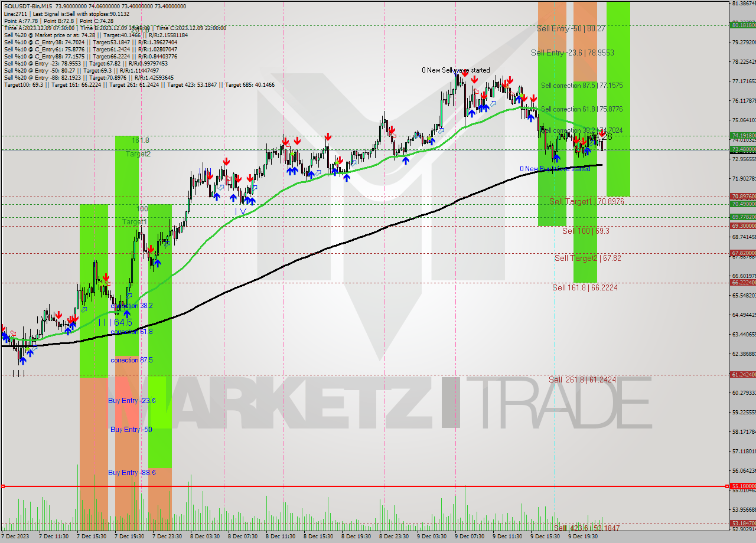Click the red 55.1800 price tag

[x=743, y=486]
